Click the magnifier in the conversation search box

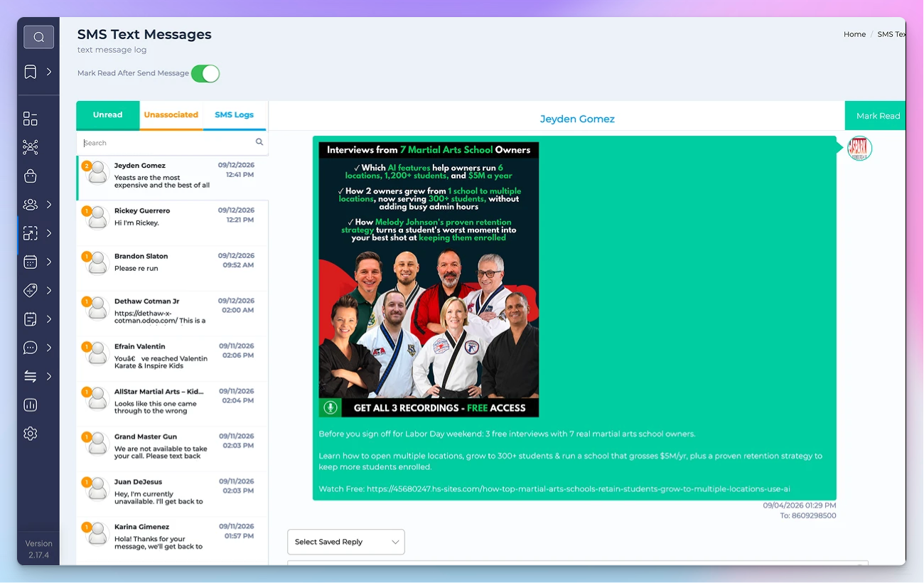[x=259, y=142]
